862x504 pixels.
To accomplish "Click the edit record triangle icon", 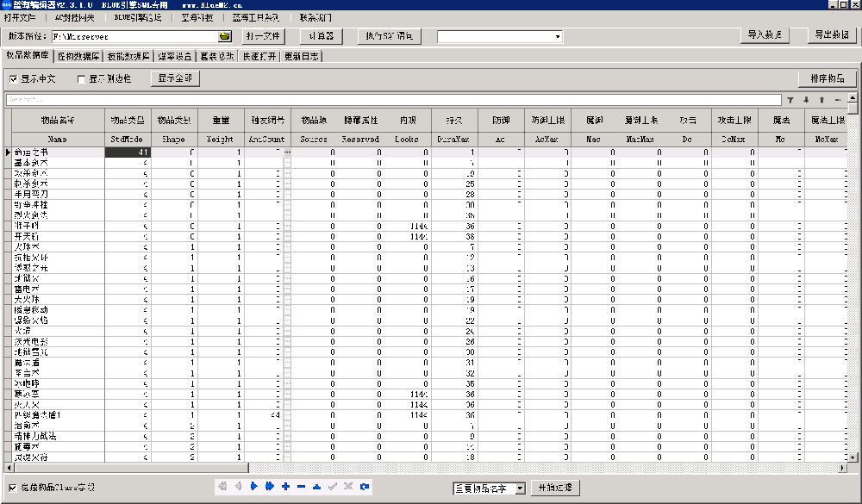I will [316, 487].
